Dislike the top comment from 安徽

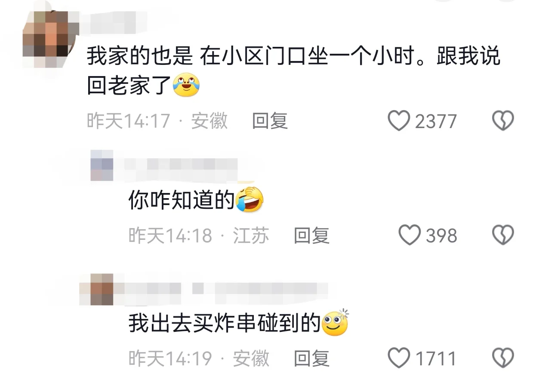503,121
